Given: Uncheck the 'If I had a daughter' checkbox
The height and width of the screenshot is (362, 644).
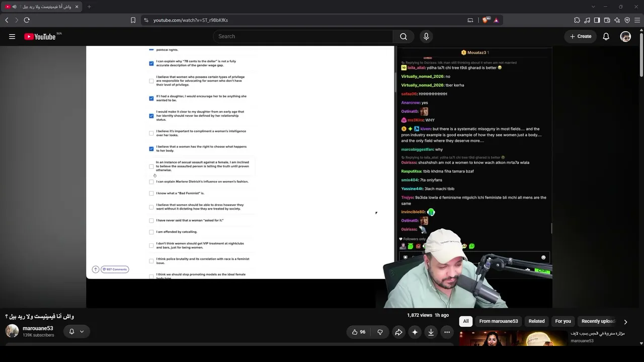Looking at the screenshot, I should pos(151,99).
